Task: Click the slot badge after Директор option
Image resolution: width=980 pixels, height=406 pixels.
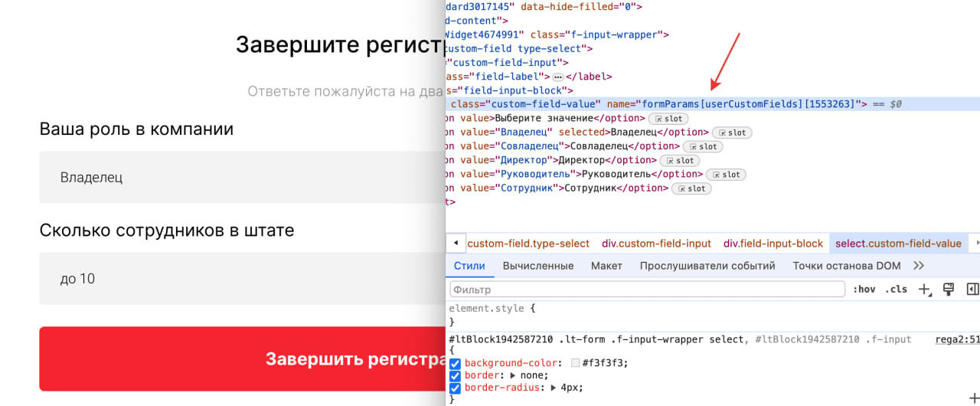Action: (x=680, y=160)
